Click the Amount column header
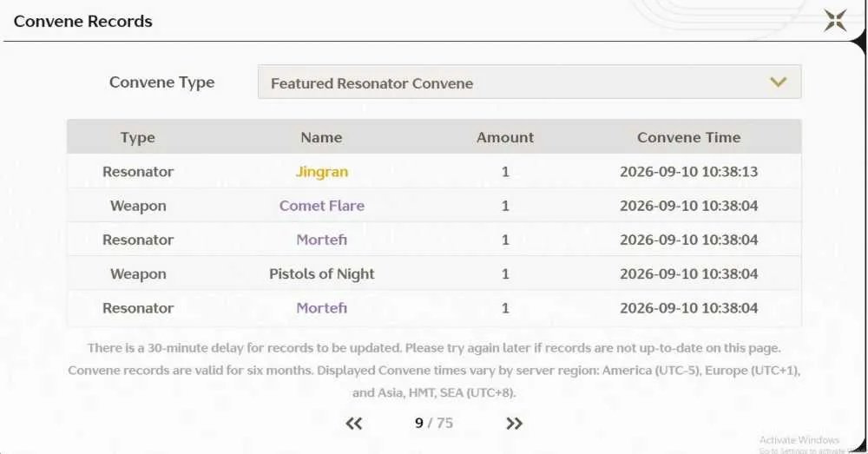The height and width of the screenshot is (454, 868). pyautogui.click(x=505, y=137)
